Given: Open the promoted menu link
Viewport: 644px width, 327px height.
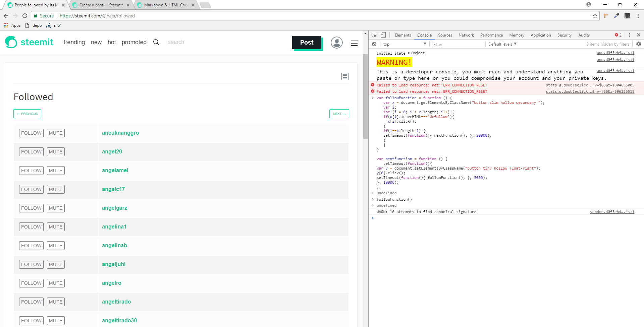Looking at the screenshot, I should click(x=134, y=42).
